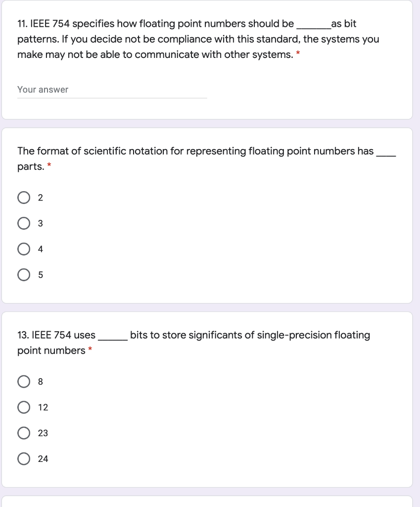Choose the 12 bits radio button
Screen dimensions: 420x507
pyautogui.click(x=24, y=407)
